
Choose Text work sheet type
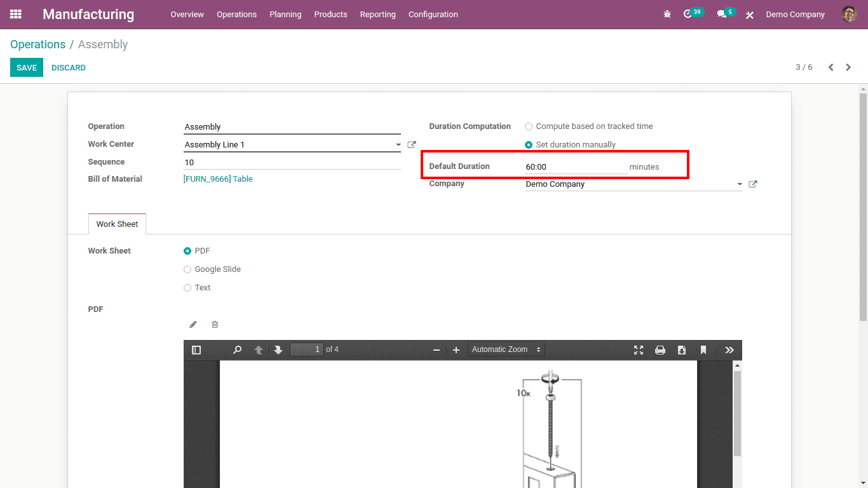tap(187, 288)
